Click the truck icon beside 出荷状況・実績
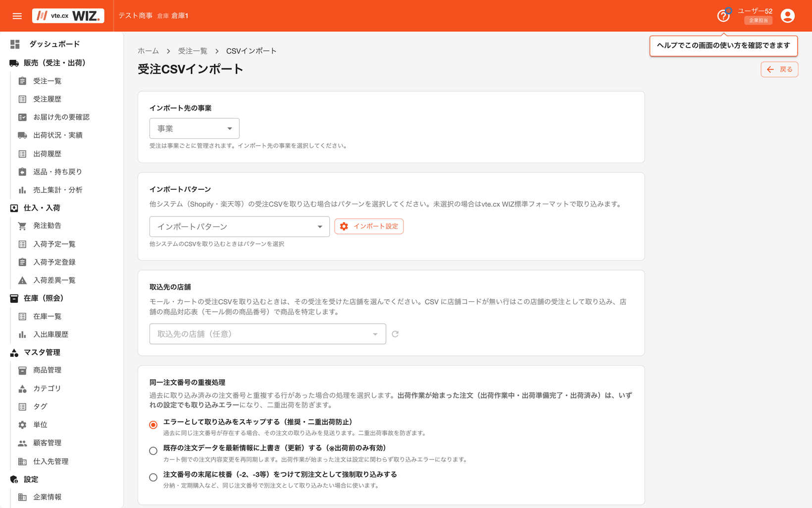This screenshot has height=508, width=812. pos(22,135)
